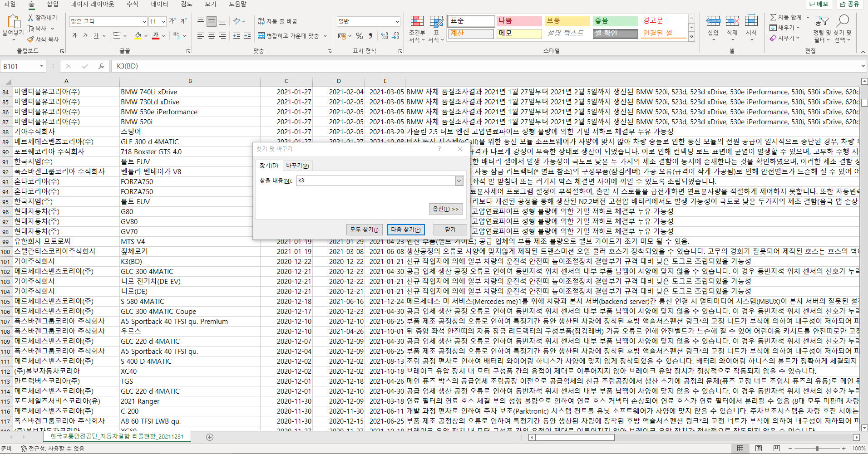The height and width of the screenshot is (454, 868).
Task: Open the font size dropdown showing 11
Action: click(x=163, y=21)
